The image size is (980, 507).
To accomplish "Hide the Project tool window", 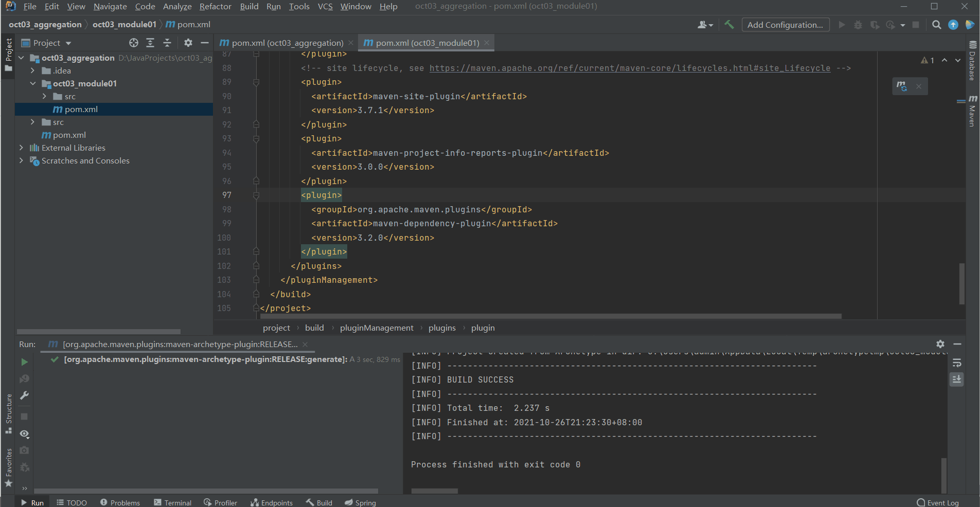I will point(205,43).
